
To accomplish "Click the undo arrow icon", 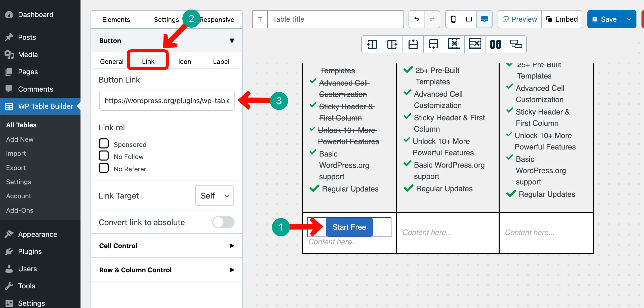I will tap(417, 19).
